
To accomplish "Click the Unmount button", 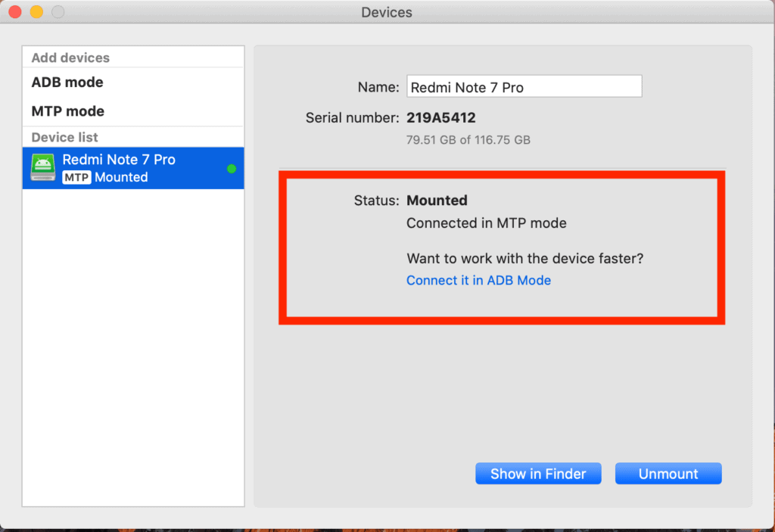I will (x=668, y=474).
